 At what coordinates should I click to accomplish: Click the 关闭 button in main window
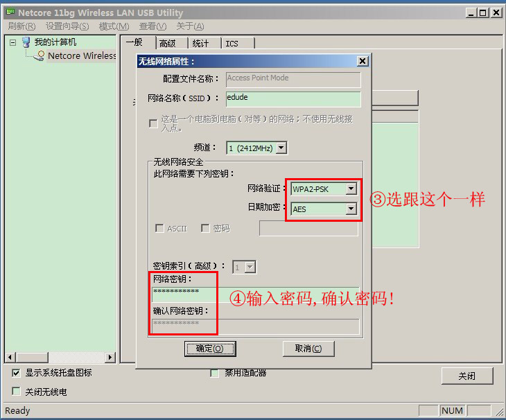click(467, 376)
